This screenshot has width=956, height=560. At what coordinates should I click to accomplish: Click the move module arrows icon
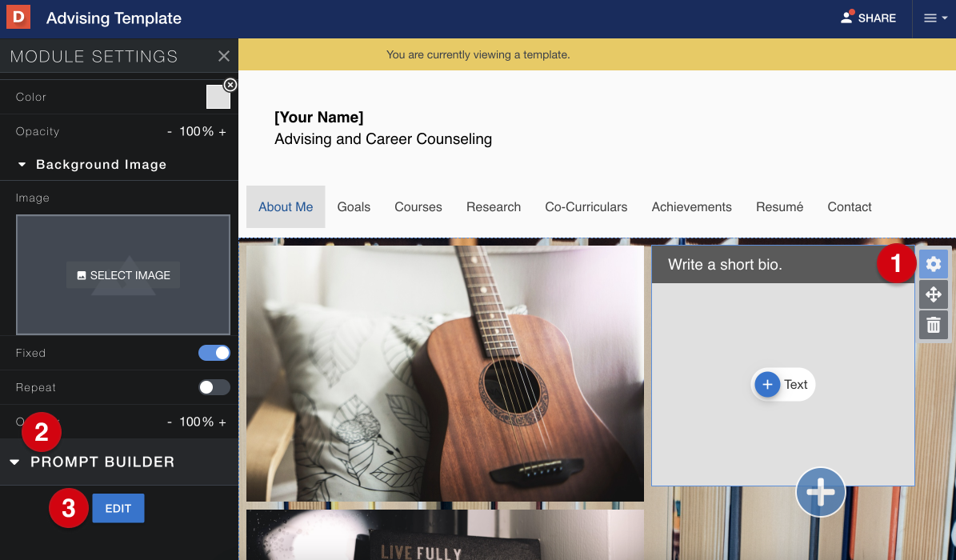click(x=934, y=294)
